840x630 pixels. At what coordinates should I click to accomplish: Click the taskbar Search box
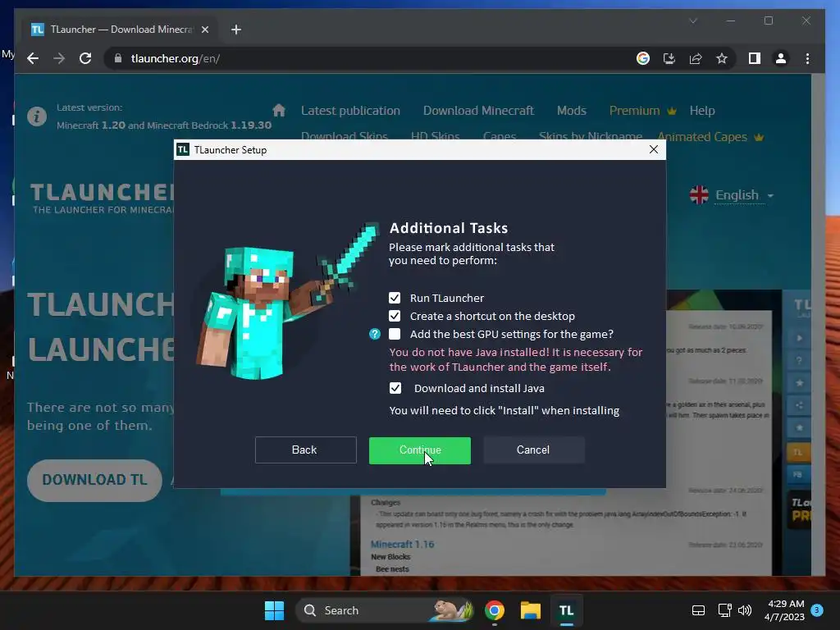pos(385,610)
